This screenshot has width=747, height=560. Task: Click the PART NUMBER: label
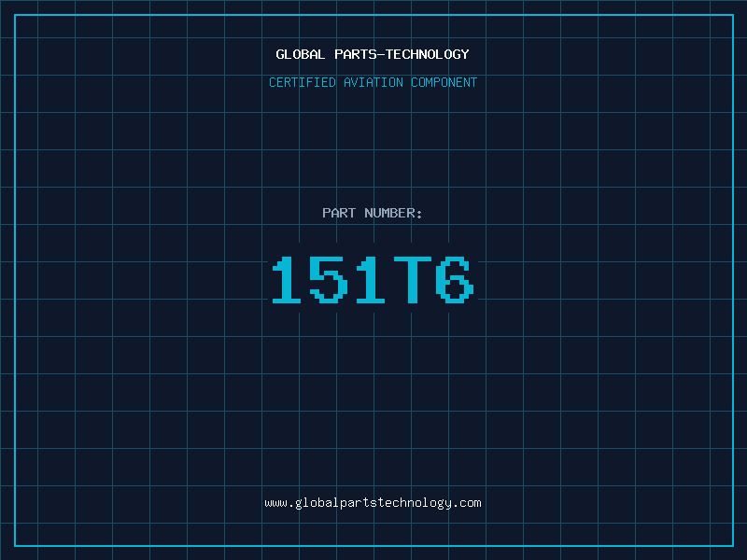pyautogui.click(x=372, y=213)
